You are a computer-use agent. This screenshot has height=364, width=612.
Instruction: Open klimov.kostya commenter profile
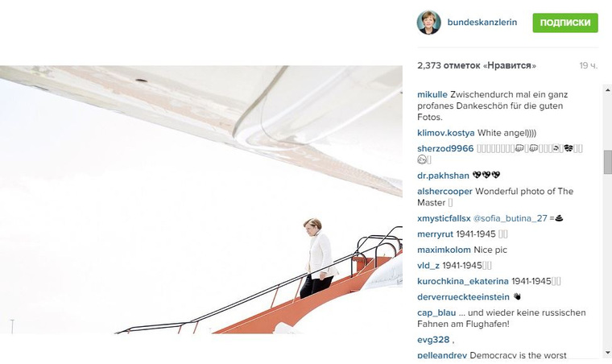446,133
